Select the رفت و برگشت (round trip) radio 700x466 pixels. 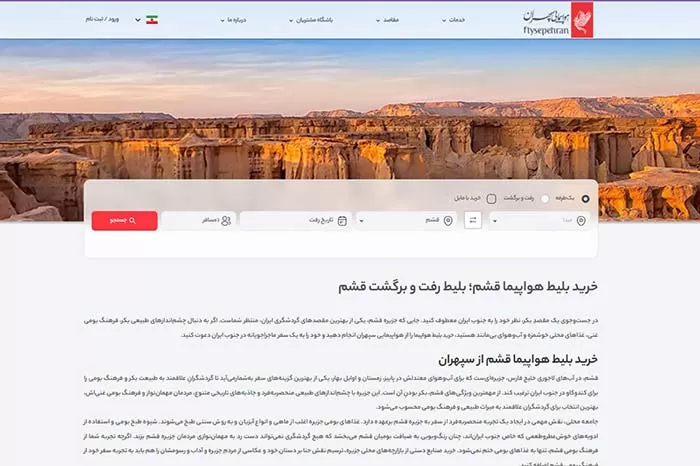(x=545, y=199)
